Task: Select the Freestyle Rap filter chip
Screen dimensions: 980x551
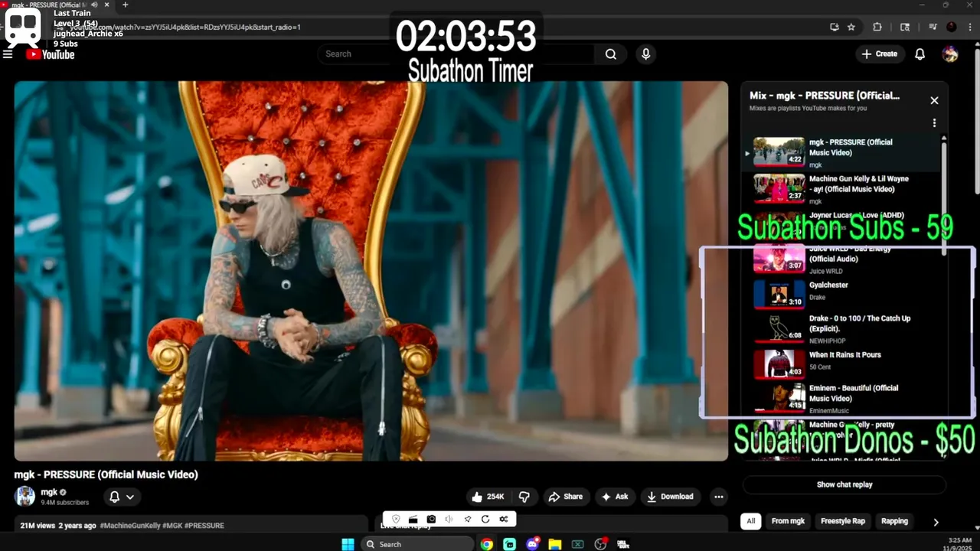Action: tap(843, 521)
